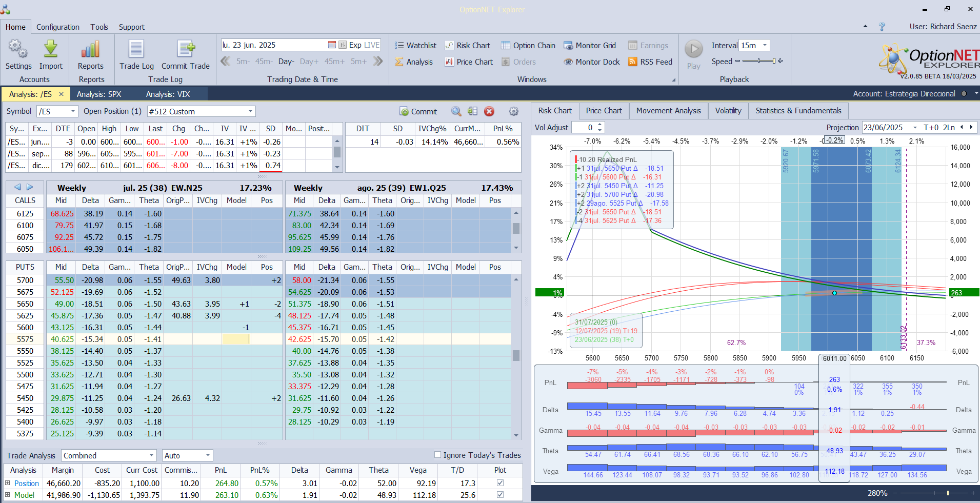The height and width of the screenshot is (503, 980).
Task: Open the Symbol /ES dropdown
Action: (x=73, y=111)
